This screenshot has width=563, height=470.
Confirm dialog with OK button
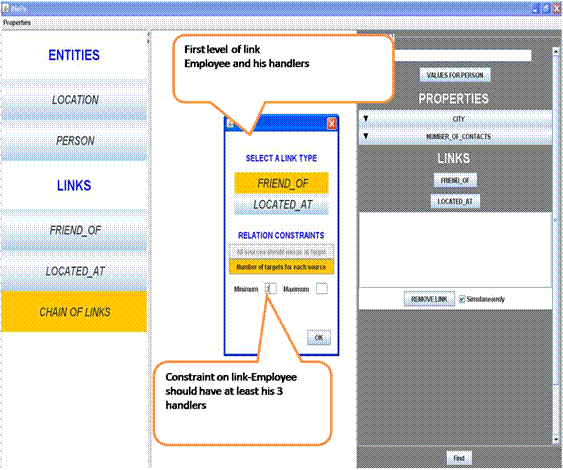coord(319,338)
